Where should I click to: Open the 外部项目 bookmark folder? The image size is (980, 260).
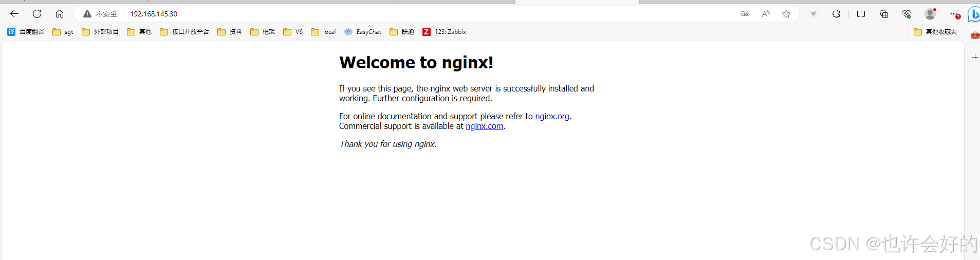100,32
